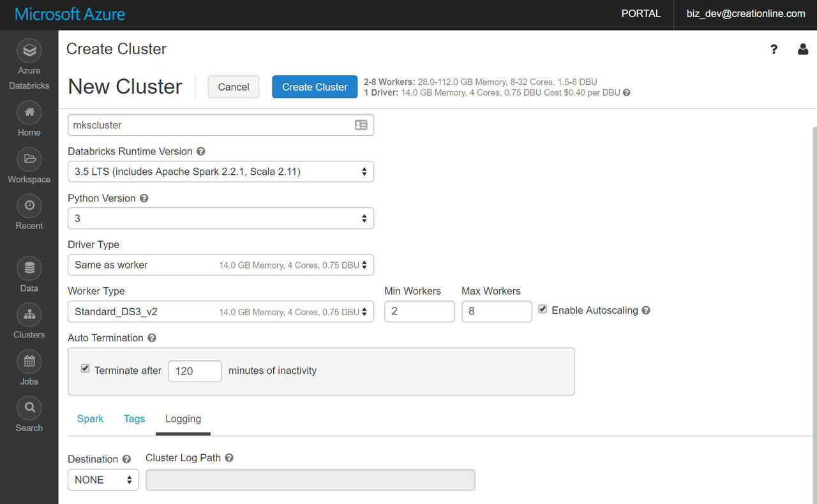Click Min Workers input field
This screenshot has width=817, height=504.
pos(419,312)
